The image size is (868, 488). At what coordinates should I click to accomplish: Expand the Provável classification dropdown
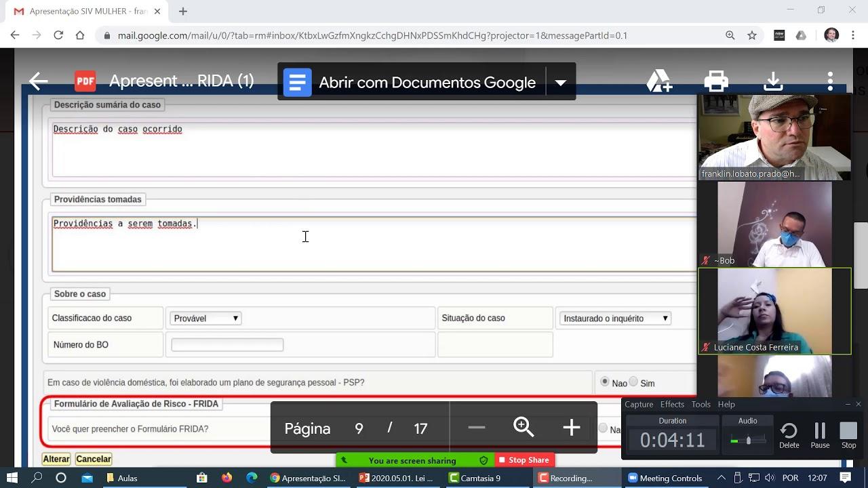tap(205, 319)
